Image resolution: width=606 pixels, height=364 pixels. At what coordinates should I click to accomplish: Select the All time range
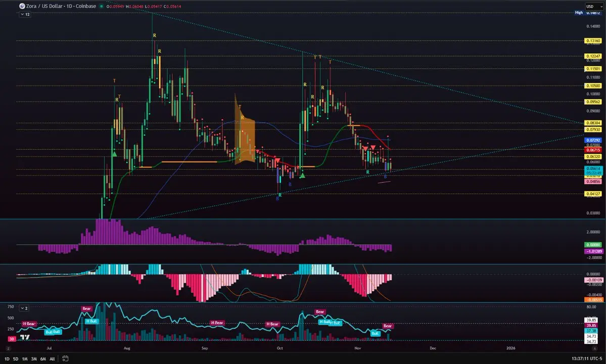[x=52, y=359]
